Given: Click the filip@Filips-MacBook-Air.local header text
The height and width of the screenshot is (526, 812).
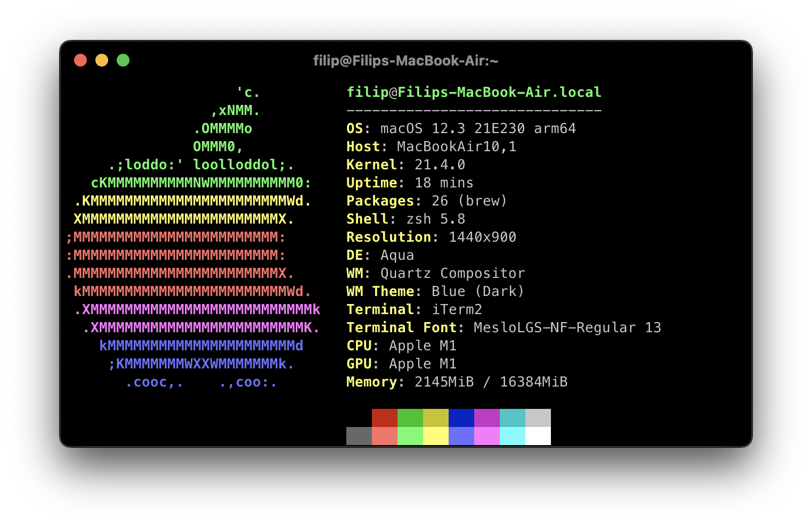Looking at the screenshot, I should click(x=474, y=92).
